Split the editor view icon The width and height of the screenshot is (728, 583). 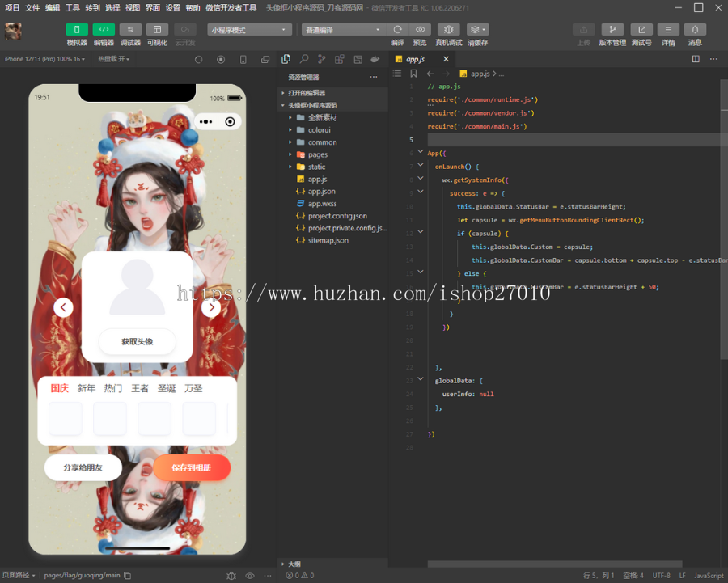(x=696, y=59)
